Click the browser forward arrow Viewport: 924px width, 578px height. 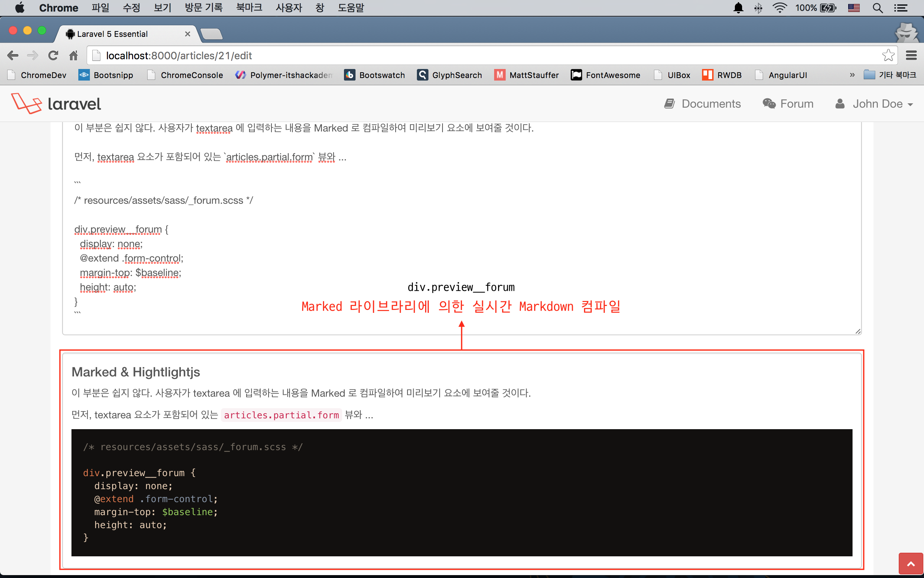point(33,56)
